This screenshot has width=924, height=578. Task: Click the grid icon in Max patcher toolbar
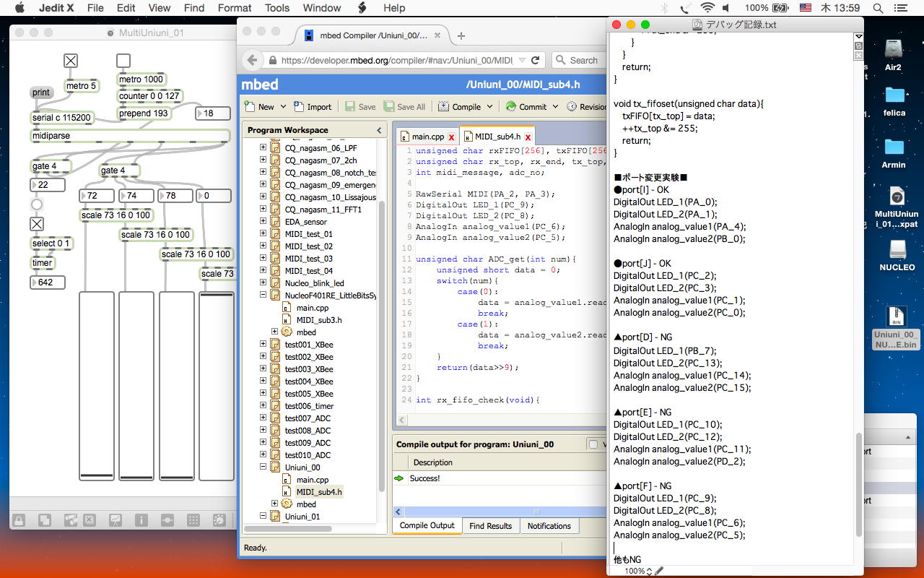click(x=193, y=519)
